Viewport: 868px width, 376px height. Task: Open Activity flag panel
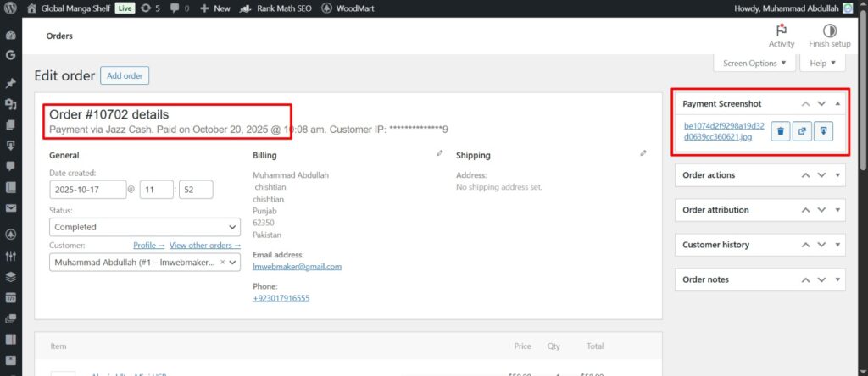781,36
